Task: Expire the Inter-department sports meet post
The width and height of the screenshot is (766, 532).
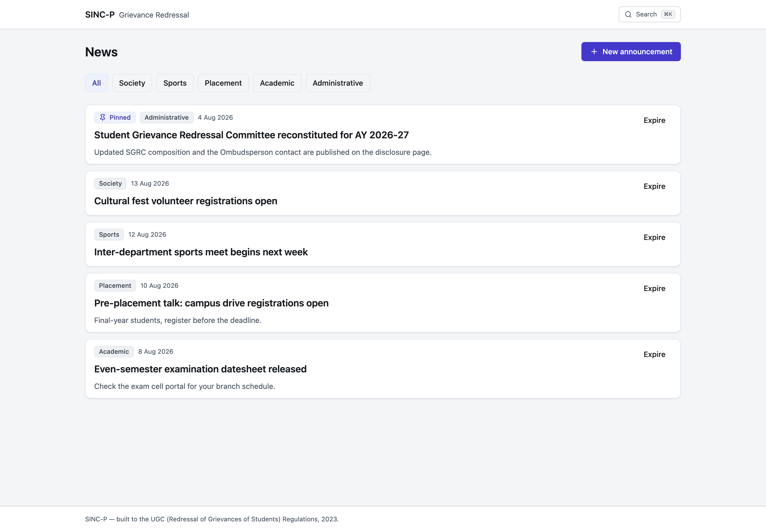Action: (654, 237)
